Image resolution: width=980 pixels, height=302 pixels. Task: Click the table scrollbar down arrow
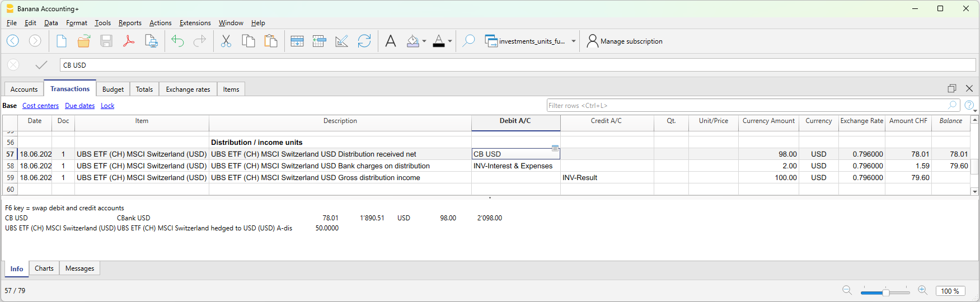tap(974, 191)
